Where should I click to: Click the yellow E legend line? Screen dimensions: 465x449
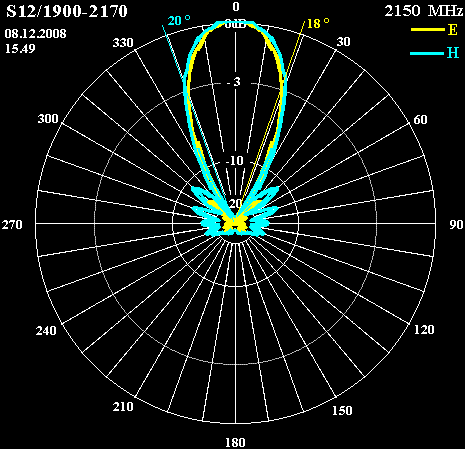(x=428, y=30)
